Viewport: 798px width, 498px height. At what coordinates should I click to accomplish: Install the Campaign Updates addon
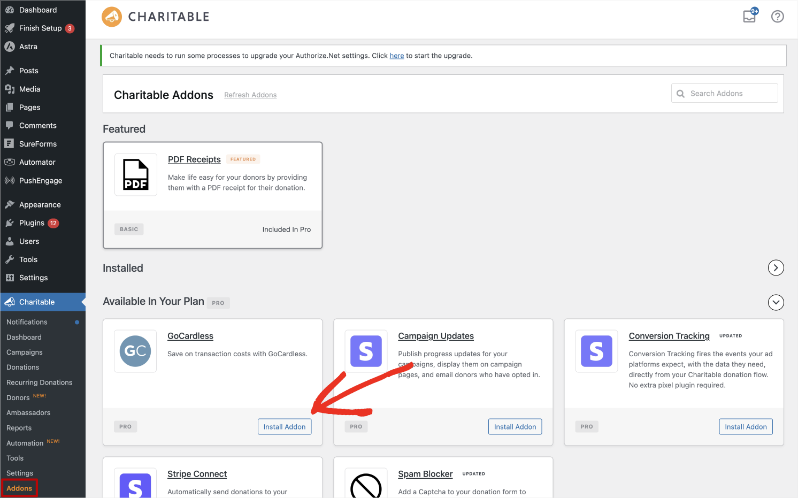point(515,427)
